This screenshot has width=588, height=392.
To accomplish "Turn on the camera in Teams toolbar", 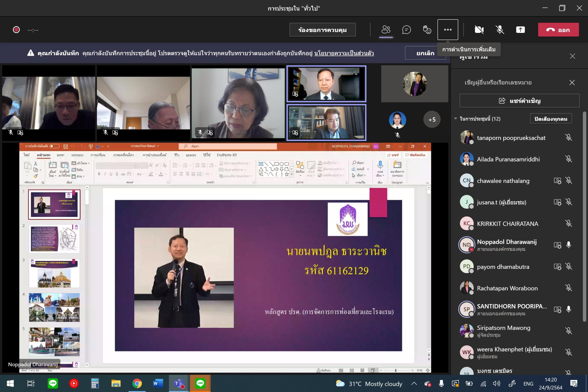I will (479, 30).
